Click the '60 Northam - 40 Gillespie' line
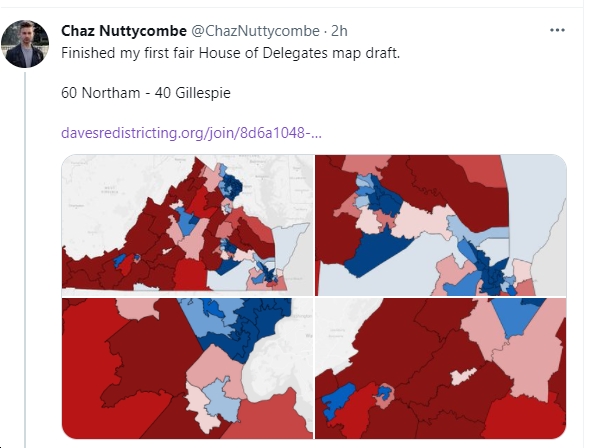592x448 pixels. point(146,93)
